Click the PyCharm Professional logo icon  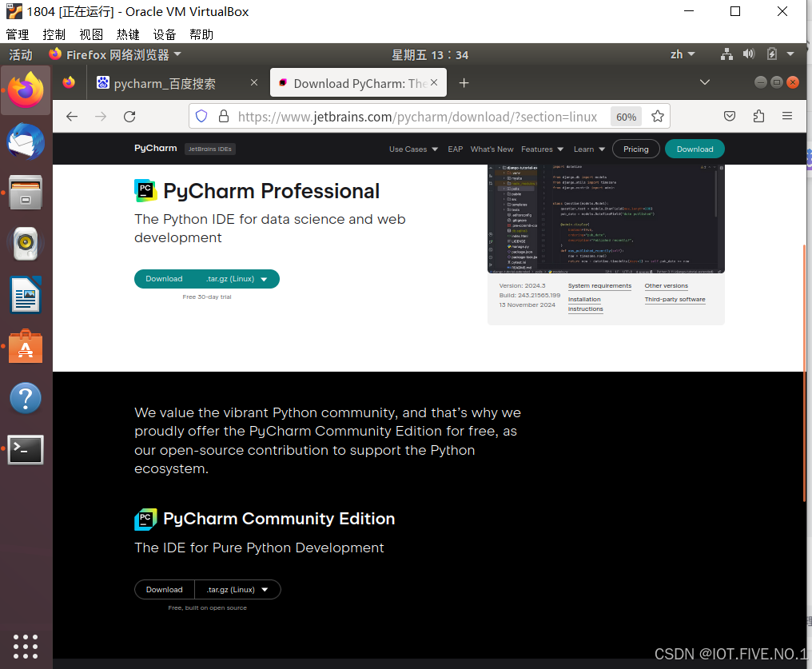(145, 190)
